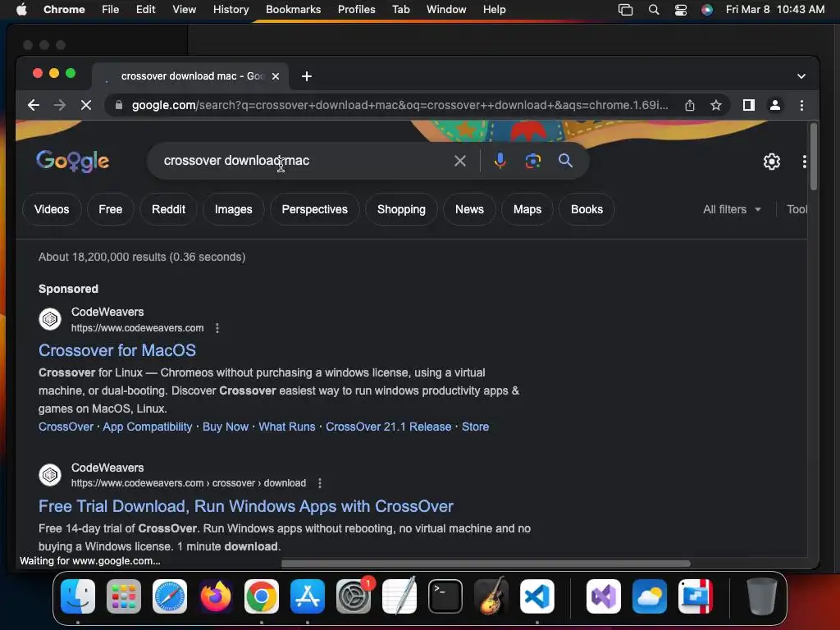840x630 pixels.
Task: Open the File menu
Action: click(x=111, y=9)
